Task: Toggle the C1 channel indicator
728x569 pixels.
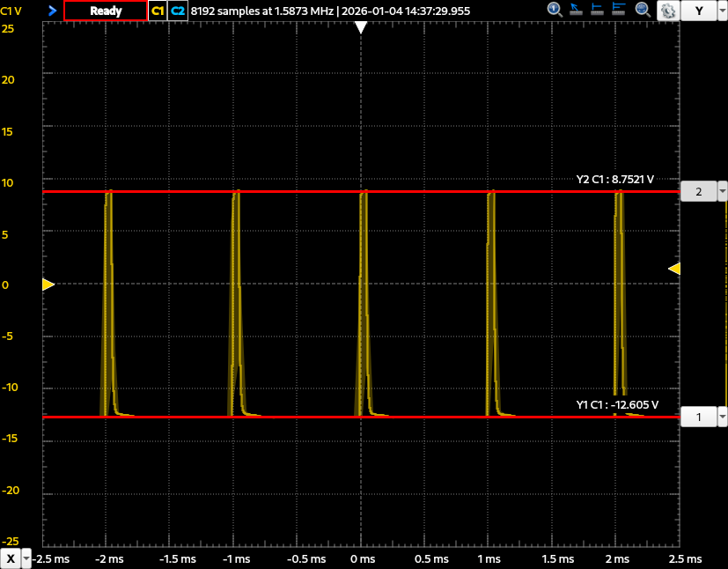Action: click(158, 11)
